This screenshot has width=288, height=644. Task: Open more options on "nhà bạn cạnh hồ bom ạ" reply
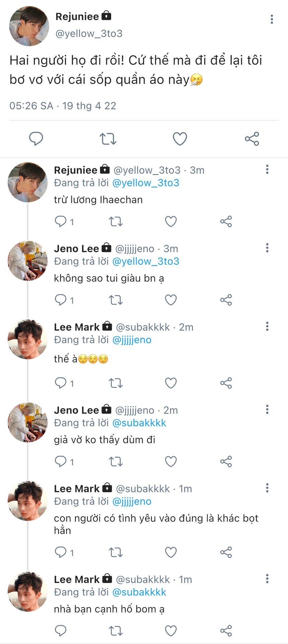pos(267,579)
